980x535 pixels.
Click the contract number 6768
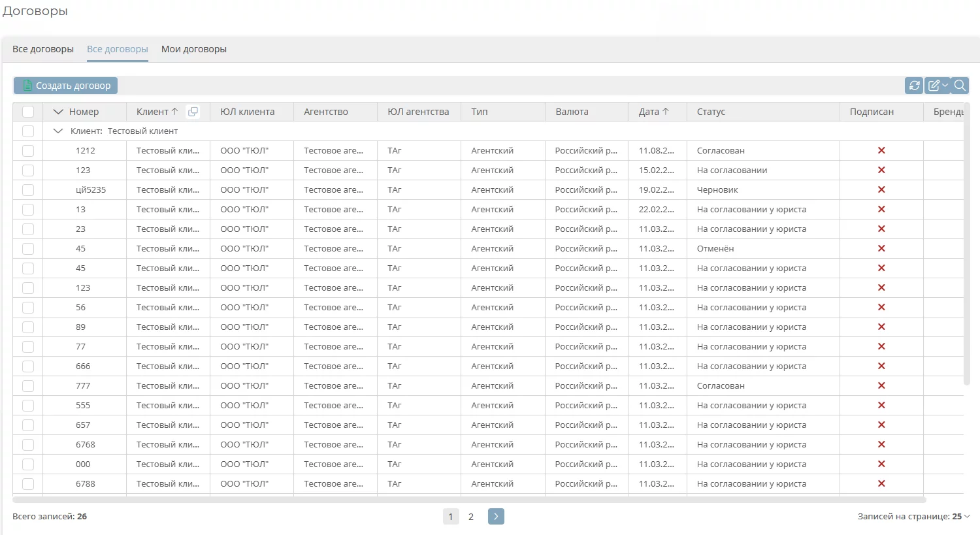[x=86, y=445]
